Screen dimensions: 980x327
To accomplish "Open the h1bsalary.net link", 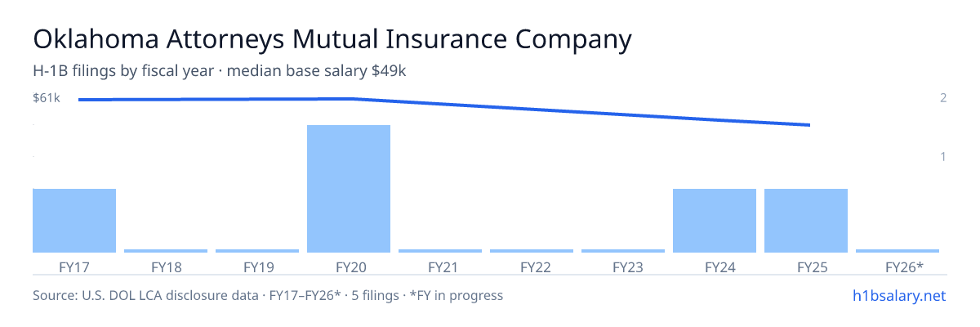I will tap(898, 295).
